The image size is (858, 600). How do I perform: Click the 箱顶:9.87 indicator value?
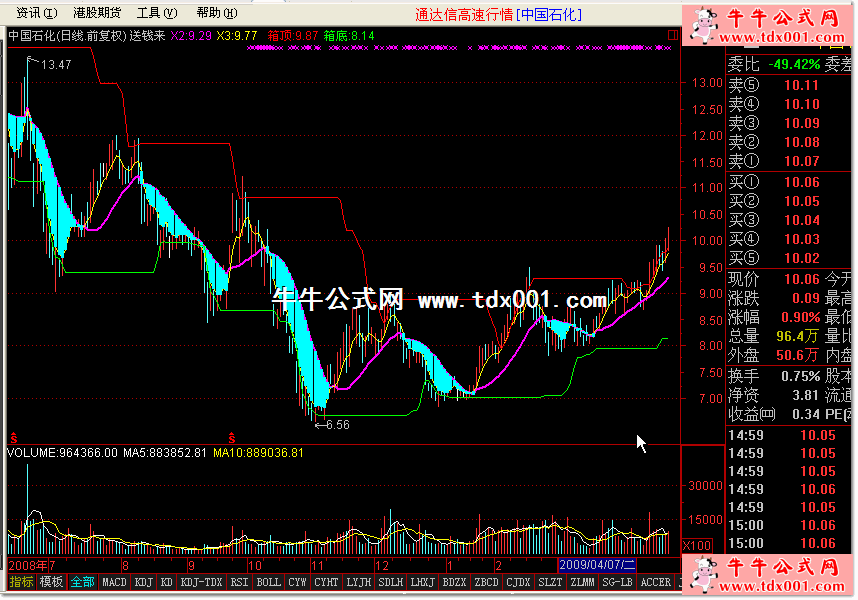(293, 36)
